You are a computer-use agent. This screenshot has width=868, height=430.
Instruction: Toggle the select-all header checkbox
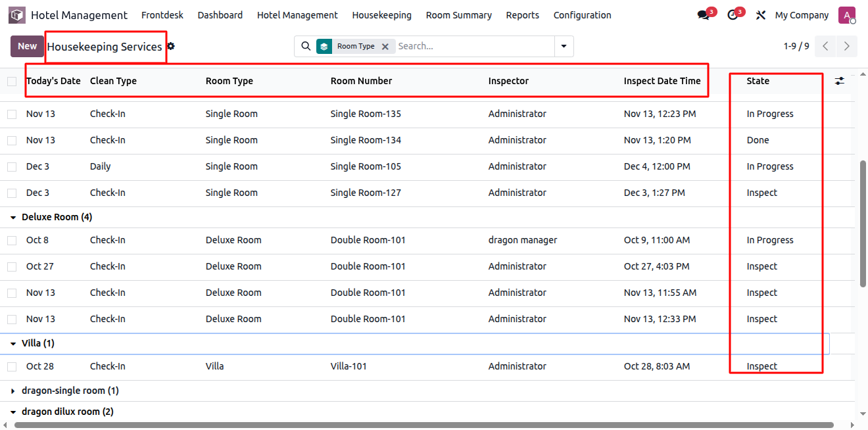(x=12, y=82)
